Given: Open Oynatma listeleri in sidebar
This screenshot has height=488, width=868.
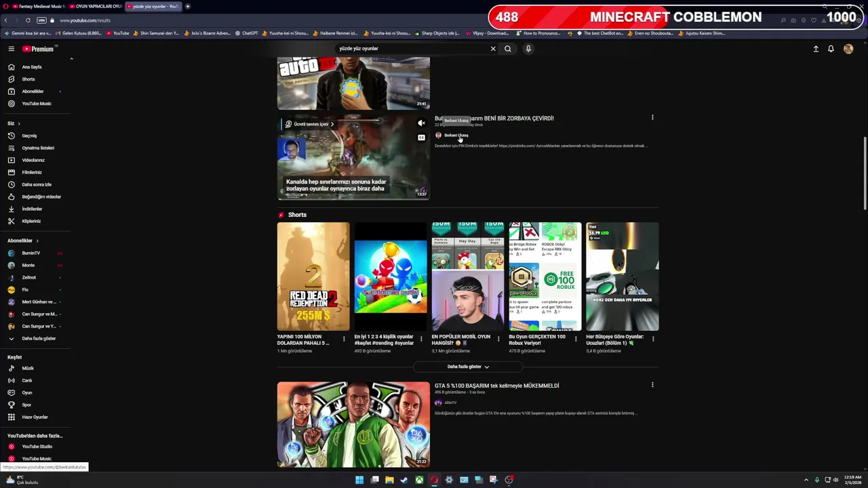Looking at the screenshot, I should pos(38,148).
